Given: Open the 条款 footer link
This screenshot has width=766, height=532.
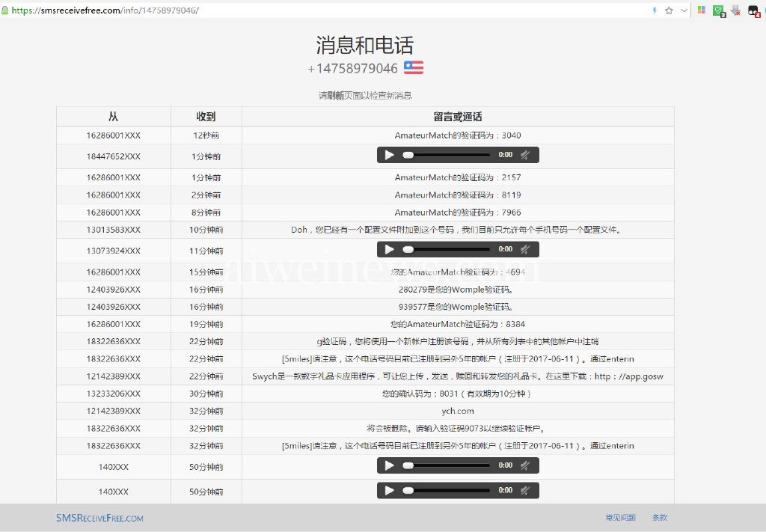Looking at the screenshot, I should click(660, 518).
